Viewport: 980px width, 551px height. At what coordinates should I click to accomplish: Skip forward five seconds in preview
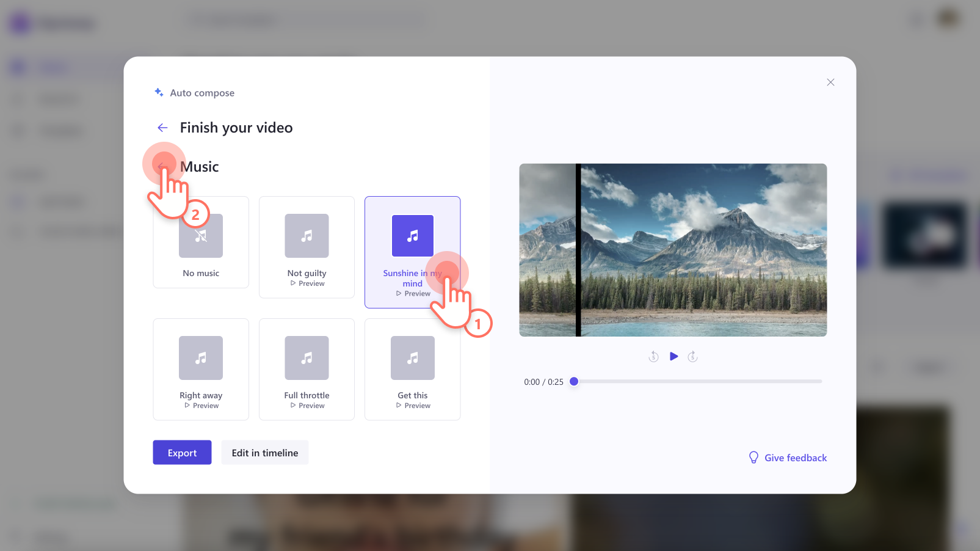click(x=692, y=357)
